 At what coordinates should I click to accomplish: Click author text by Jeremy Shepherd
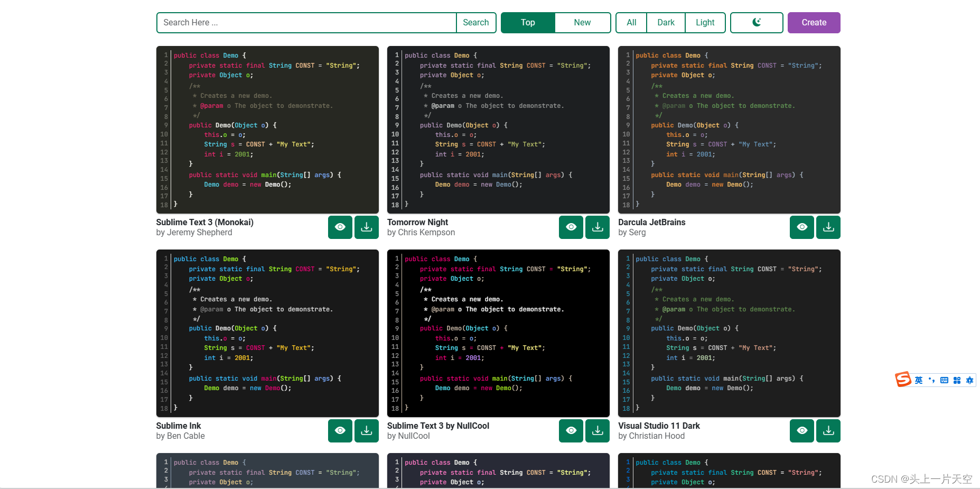194,233
